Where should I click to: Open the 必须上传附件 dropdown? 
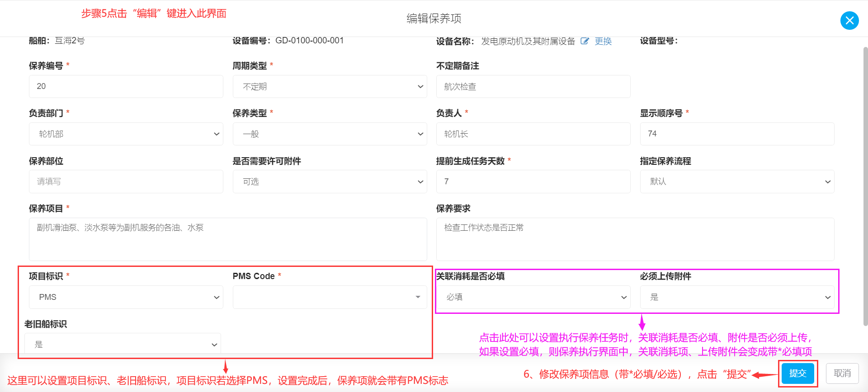pos(737,297)
